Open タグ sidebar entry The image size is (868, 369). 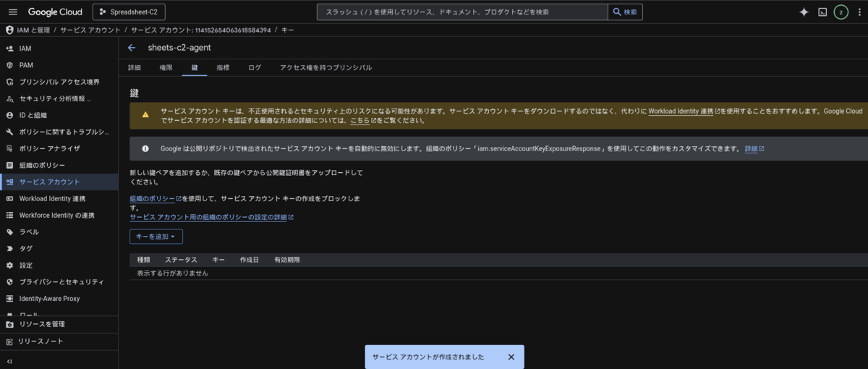tap(59, 249)
